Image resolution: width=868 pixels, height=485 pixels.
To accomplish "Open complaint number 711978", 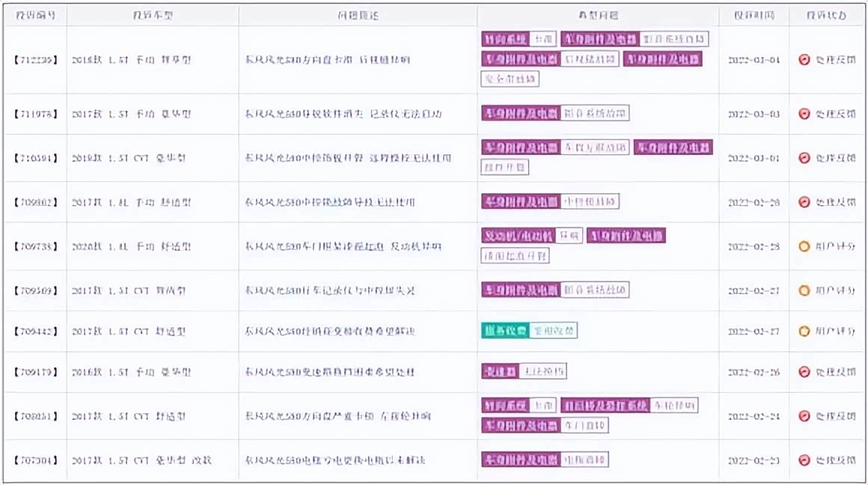I will (35, 114).
